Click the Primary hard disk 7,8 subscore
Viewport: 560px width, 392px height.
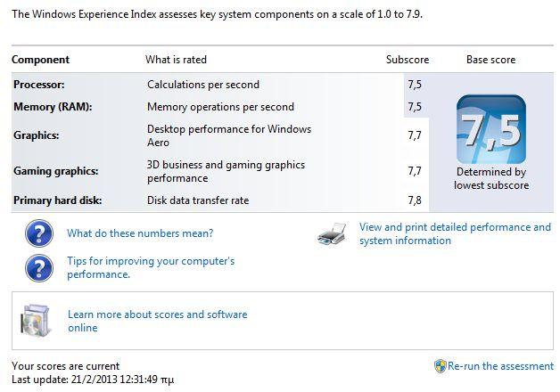tap(415, 200)
